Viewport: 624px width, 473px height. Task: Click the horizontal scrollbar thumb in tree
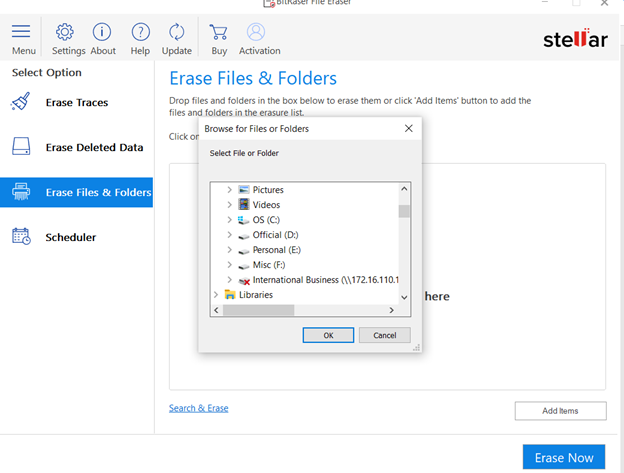[258, 310]
